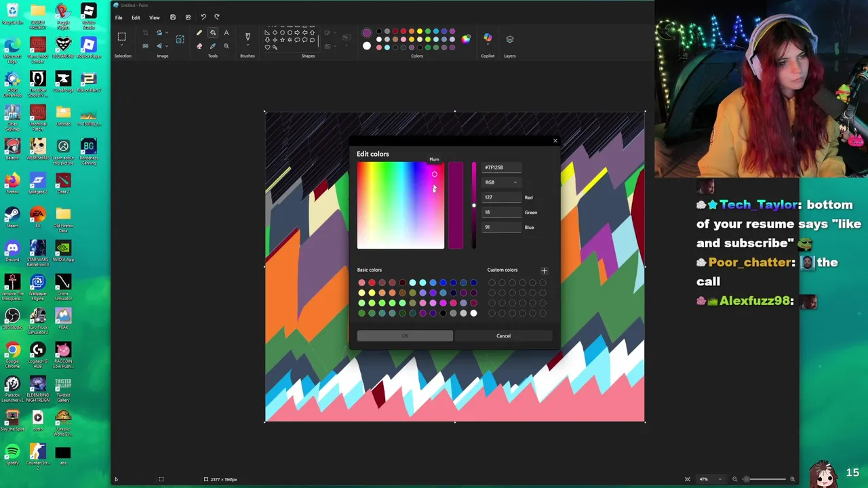
Task: Click the Remove background icon in the Image group
Action: [145, 46]
